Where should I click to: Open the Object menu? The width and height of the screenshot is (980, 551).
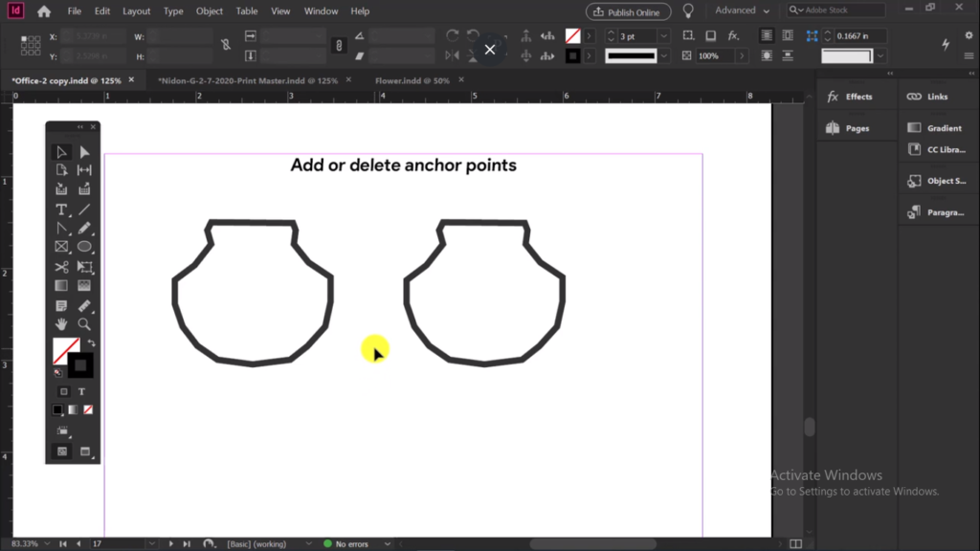210,11
